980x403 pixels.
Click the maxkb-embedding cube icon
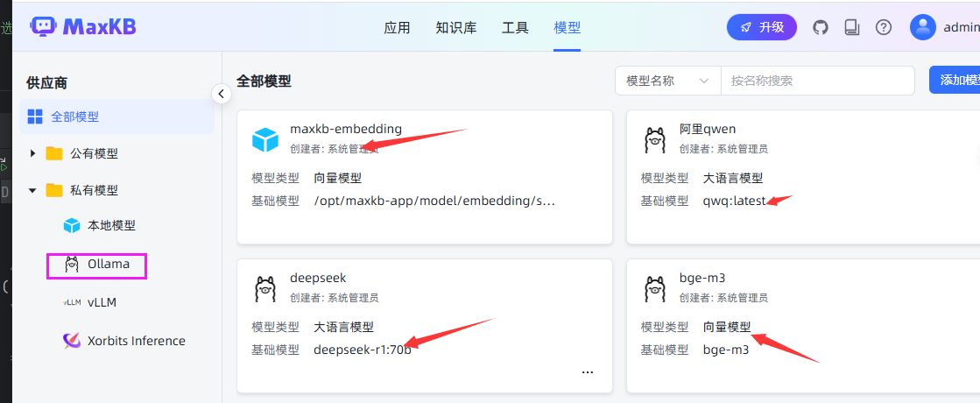[265, 139]
